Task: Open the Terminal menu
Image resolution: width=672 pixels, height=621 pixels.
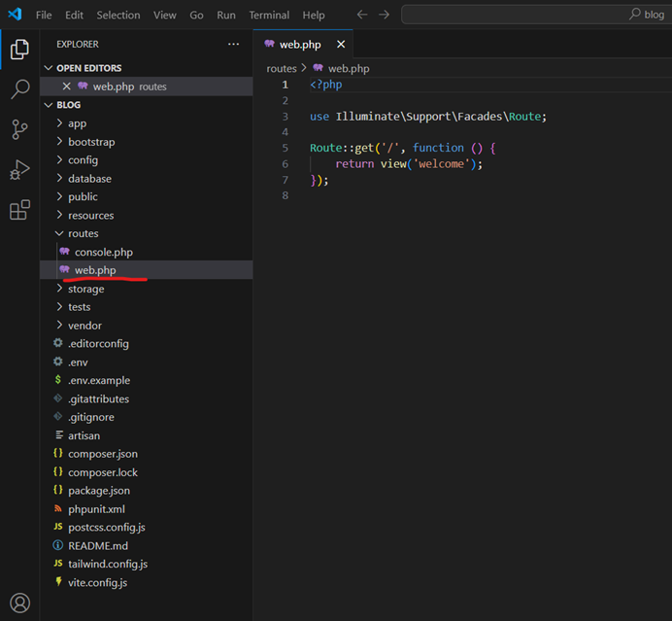Action: coord(269,15)
